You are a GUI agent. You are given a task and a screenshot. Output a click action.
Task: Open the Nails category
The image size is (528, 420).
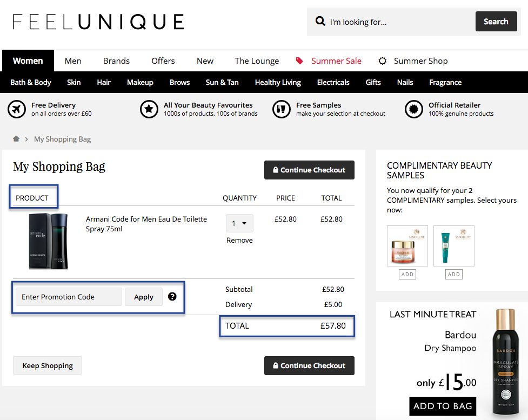pos(405,83)
